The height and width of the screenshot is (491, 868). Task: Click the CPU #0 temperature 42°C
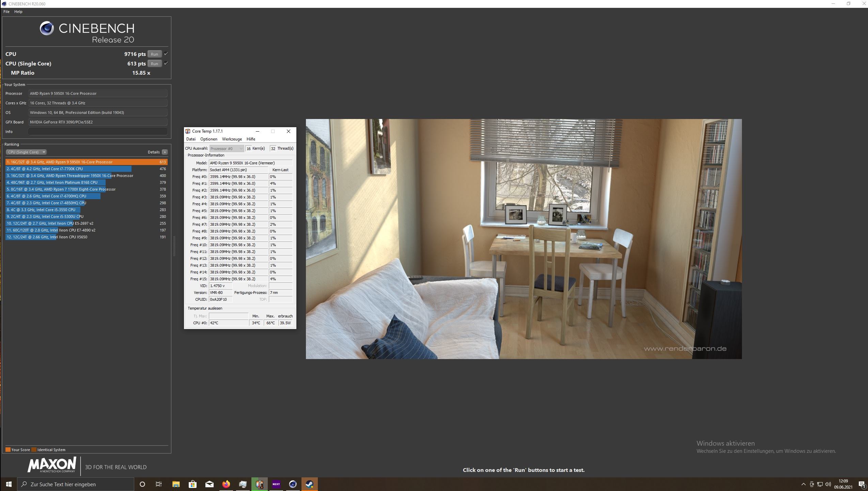pos(229,323)
